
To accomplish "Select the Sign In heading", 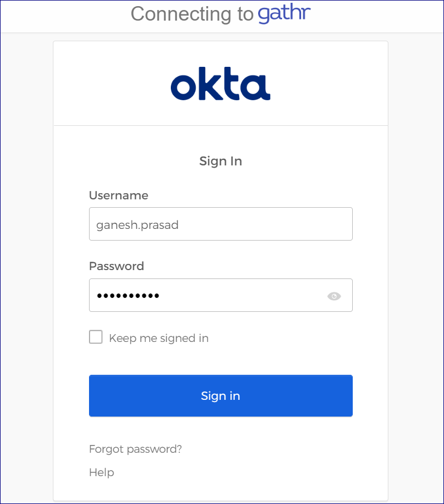I will pos(220,161).
